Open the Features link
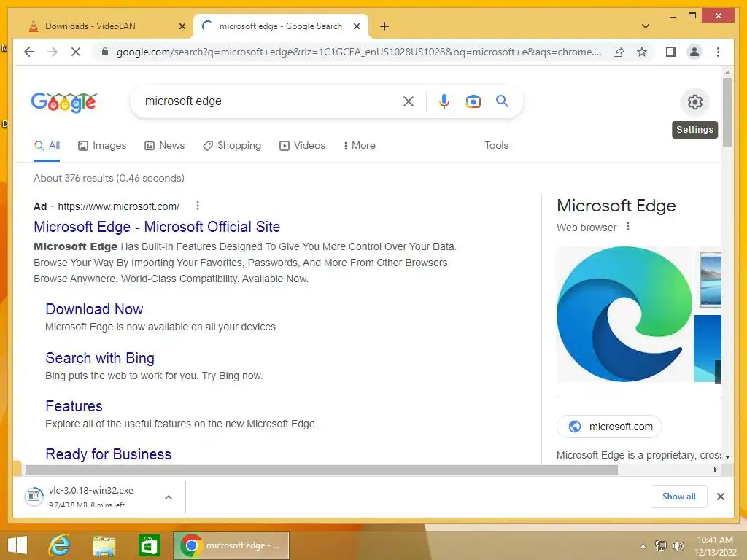This screenshot has width=747, height=560. click(74, 405)
